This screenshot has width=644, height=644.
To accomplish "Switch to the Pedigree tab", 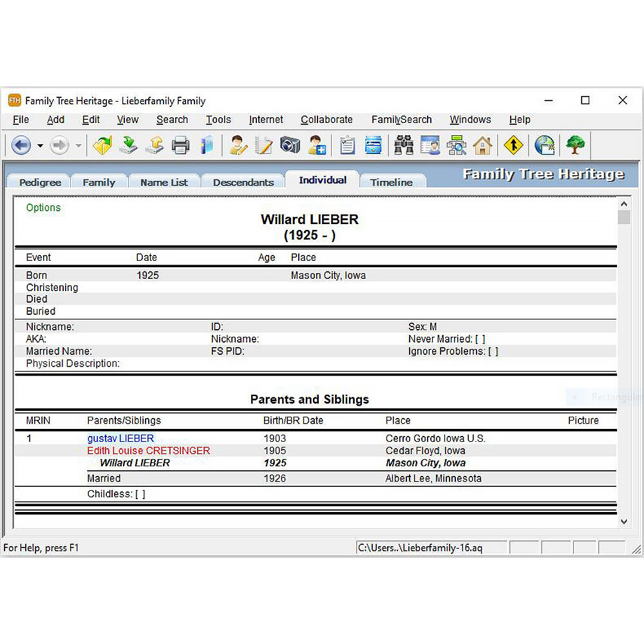I will tap(40, 182).
